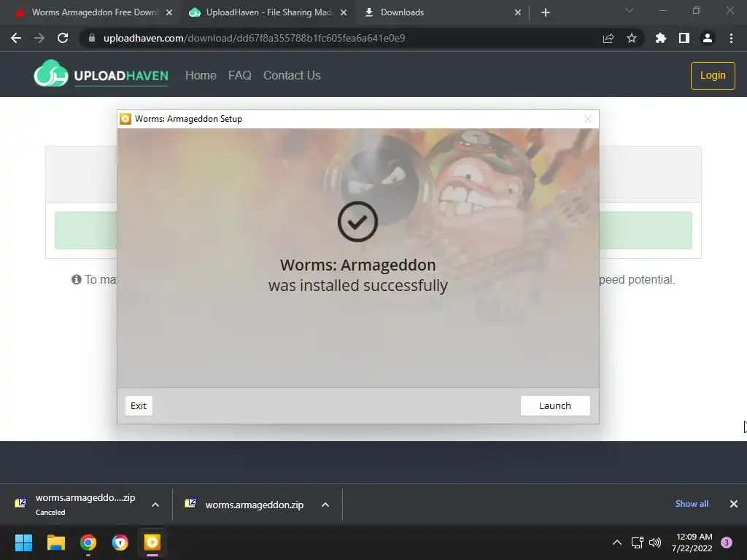
Task: Open the clock and calendar flyout
Action: pyautogui.click(x=692, y=542)
